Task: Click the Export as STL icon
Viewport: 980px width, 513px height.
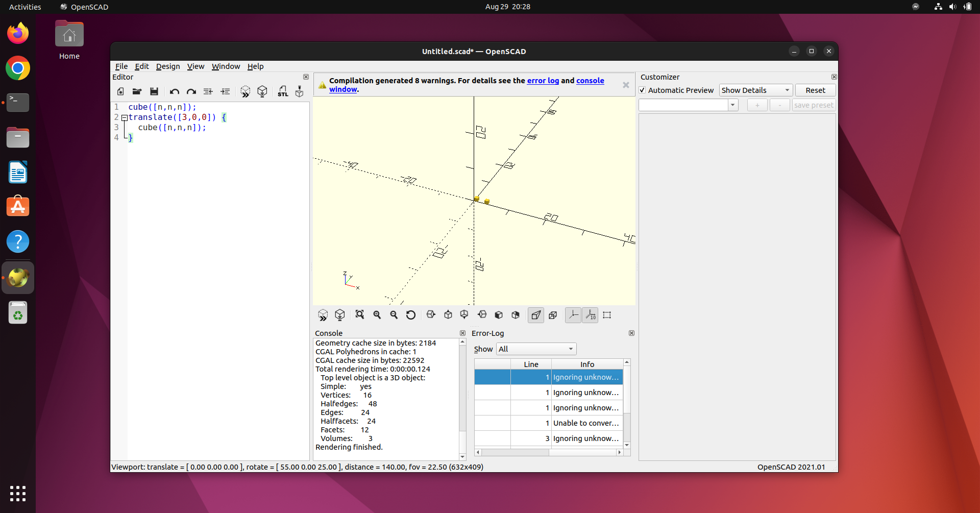Action: pos(283,91)
